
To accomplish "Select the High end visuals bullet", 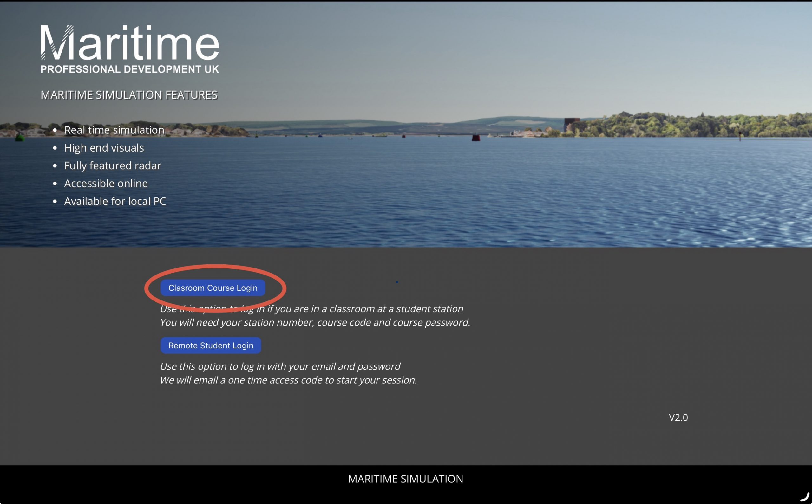I will (x=104, y=148).
